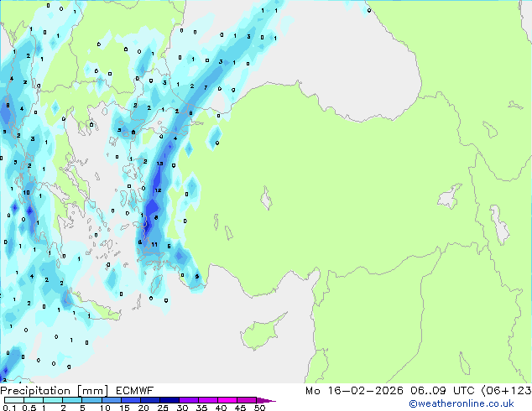Click the '11' precipitation value on map
Viewport: 532px width, 411px height.
coord(154,244)
